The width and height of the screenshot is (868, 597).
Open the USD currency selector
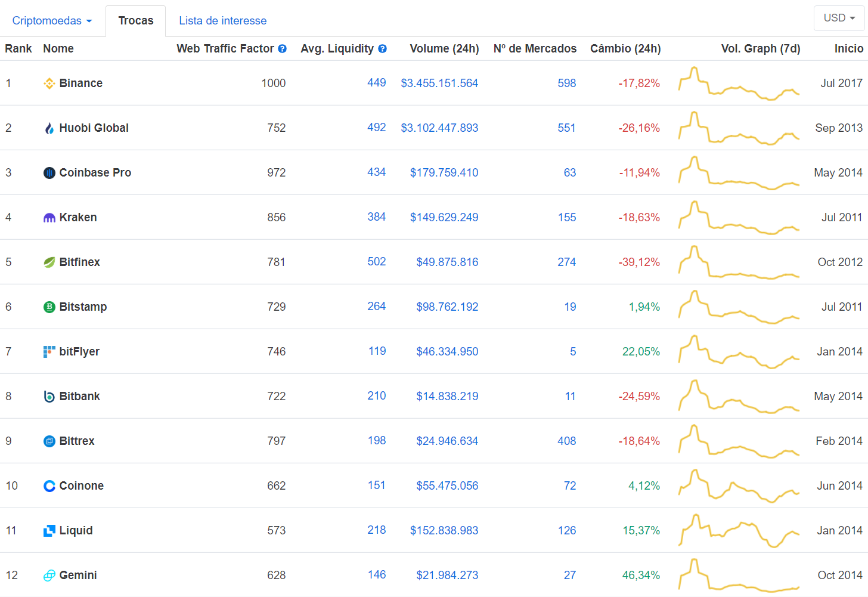point(839,18)
